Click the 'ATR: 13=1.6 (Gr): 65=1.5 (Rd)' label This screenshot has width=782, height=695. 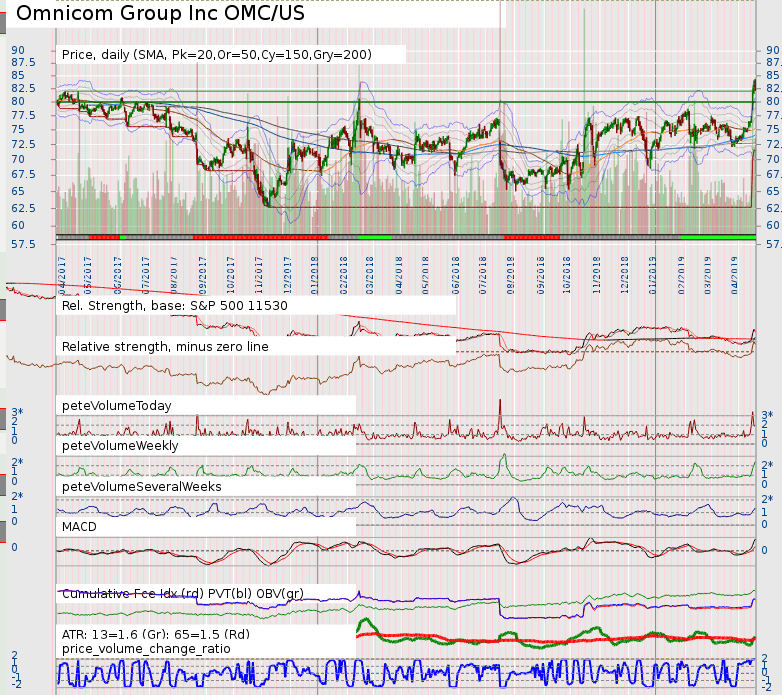click(156, 634)
